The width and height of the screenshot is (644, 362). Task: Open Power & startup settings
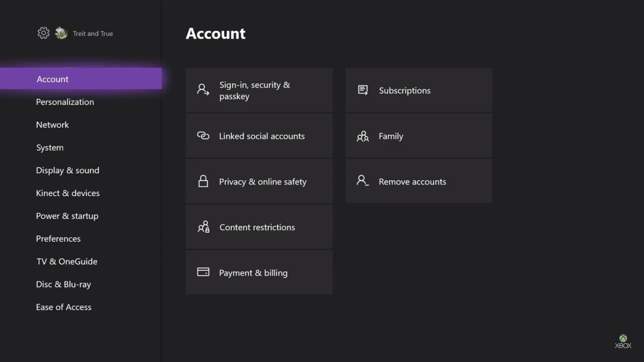click(x=67, y=216)
